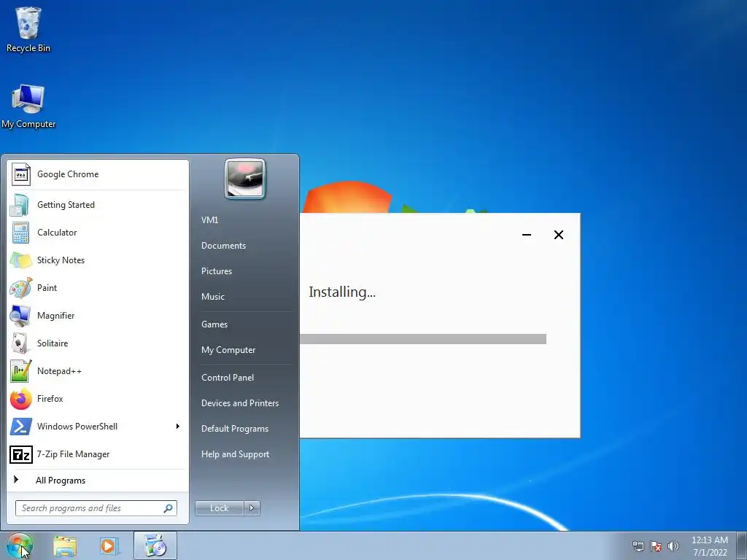Start Magnifier icon
747x560 pixels.
[x=20, y=315]
